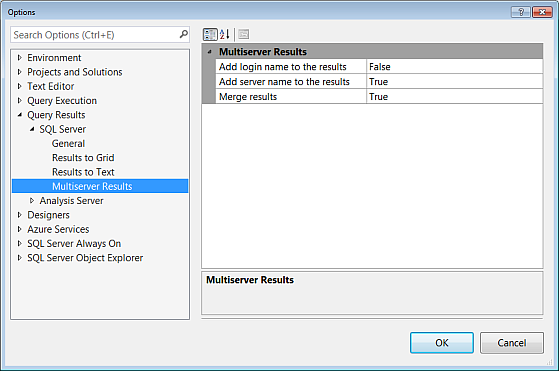
Task: Collapse the Query Results node
Action: point(20,115)
